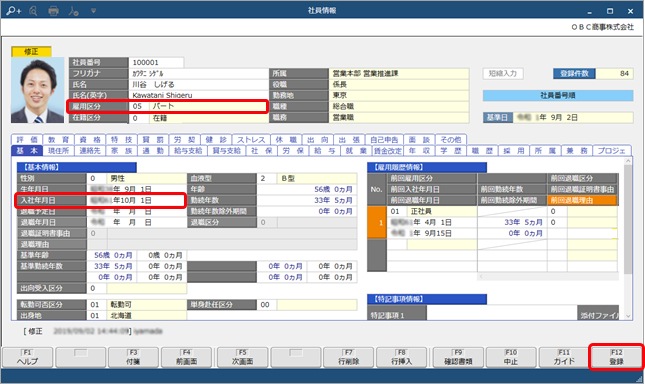The height and width of the screenshot is (384, 645).
Task: Click the F5 次画面 button
Action: tap(242, 357)
